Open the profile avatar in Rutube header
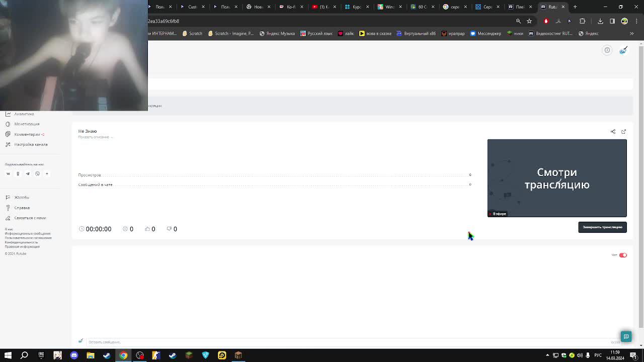 [x=623, y=50]
